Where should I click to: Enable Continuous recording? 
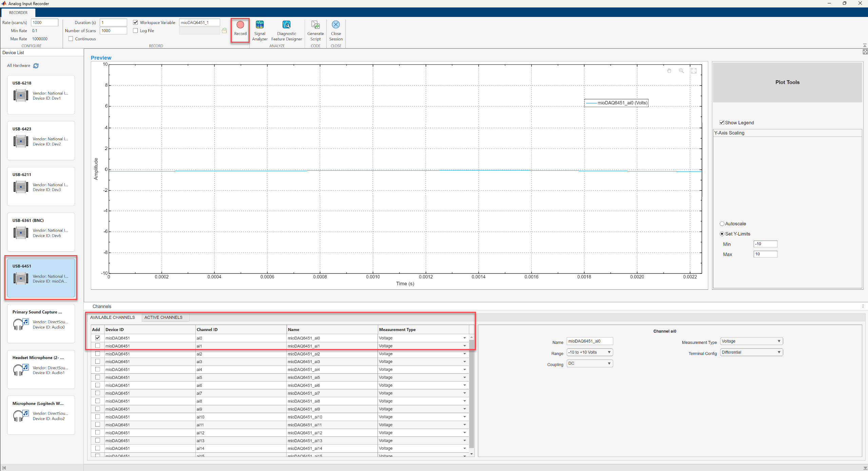point(71,39)
